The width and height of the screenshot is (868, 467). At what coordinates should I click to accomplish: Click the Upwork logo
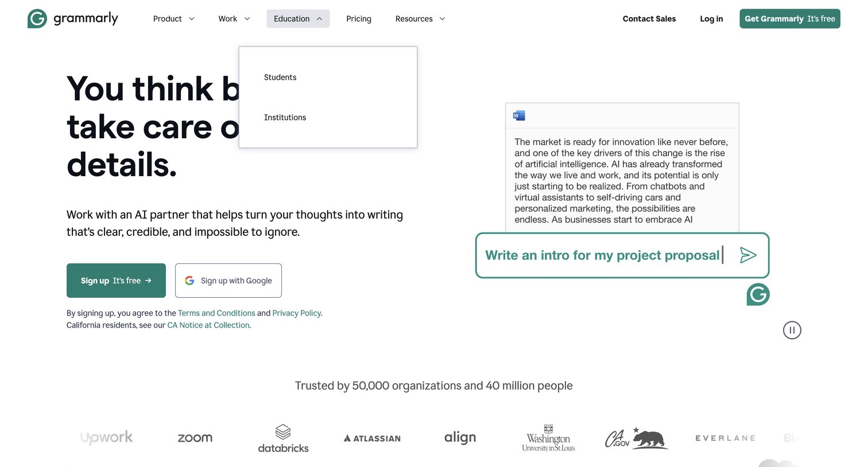pyautogui.click(x=106, y=438)
